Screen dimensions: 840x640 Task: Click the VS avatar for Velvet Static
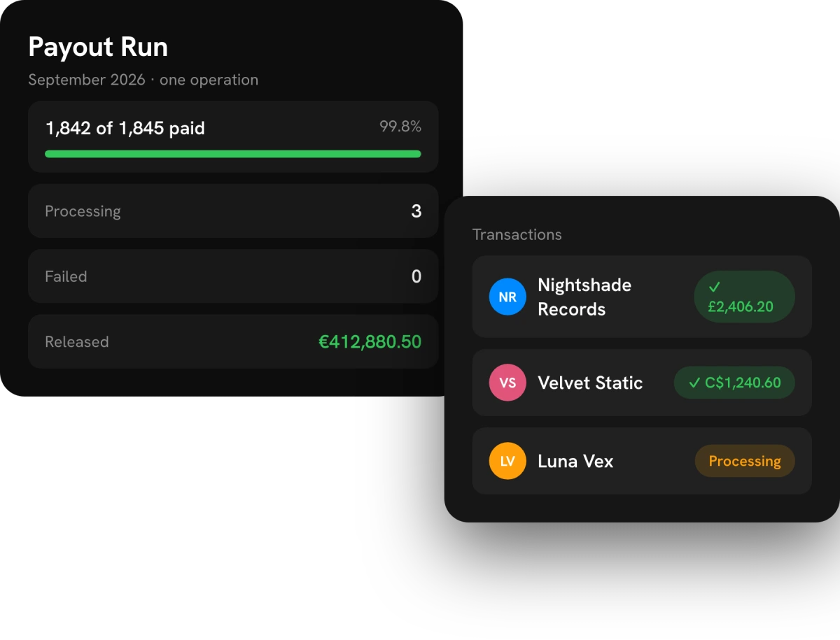coord(507,383)
